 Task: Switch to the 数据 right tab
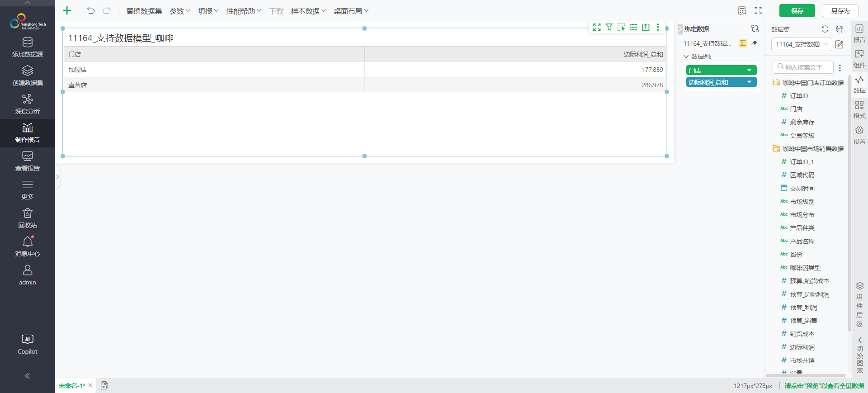coord(859,85)
